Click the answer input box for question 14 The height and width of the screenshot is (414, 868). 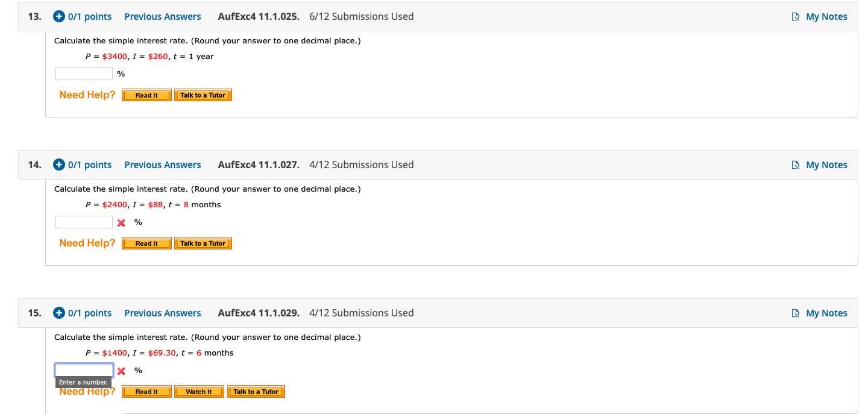point(83,222)
